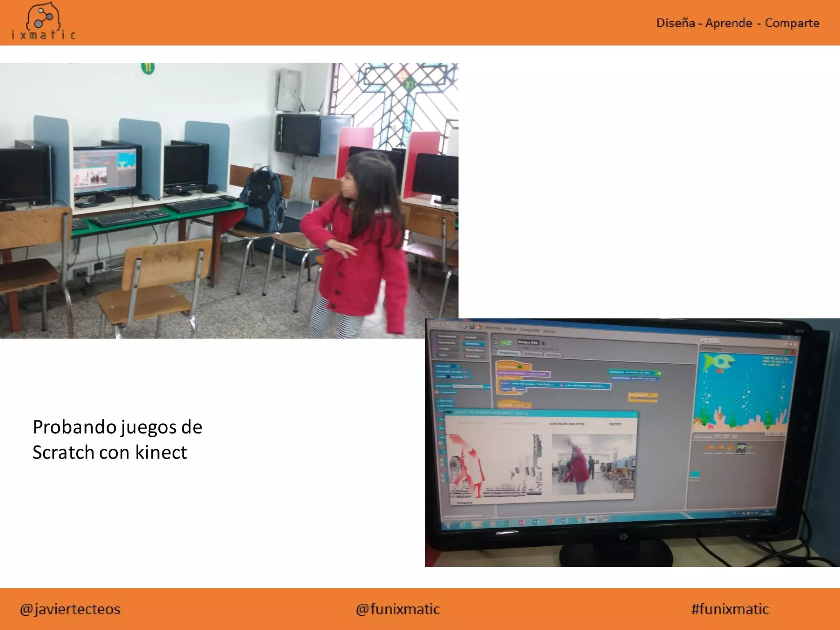Viewport: 840px width, 630px height.
Task: Click the hungry fish sprite name field
Action: tap(528, 342)
